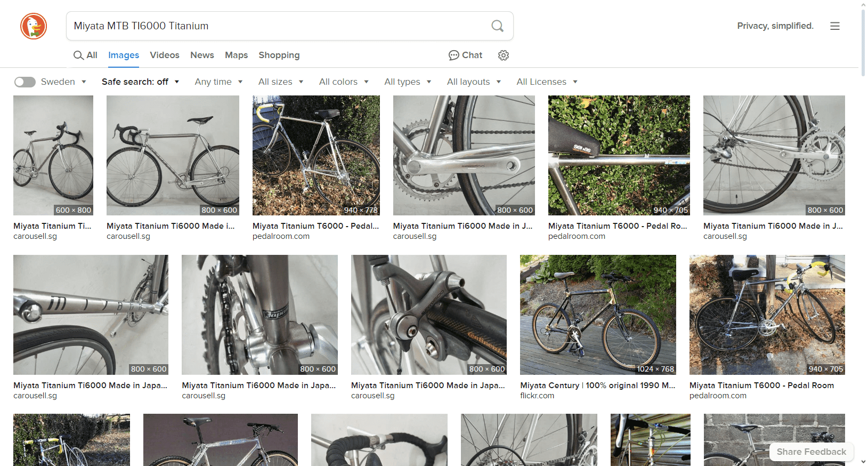Click the Share Feedback button
Image resolution: width=868 pixels, height=466 pixels.
coord(811,452)
